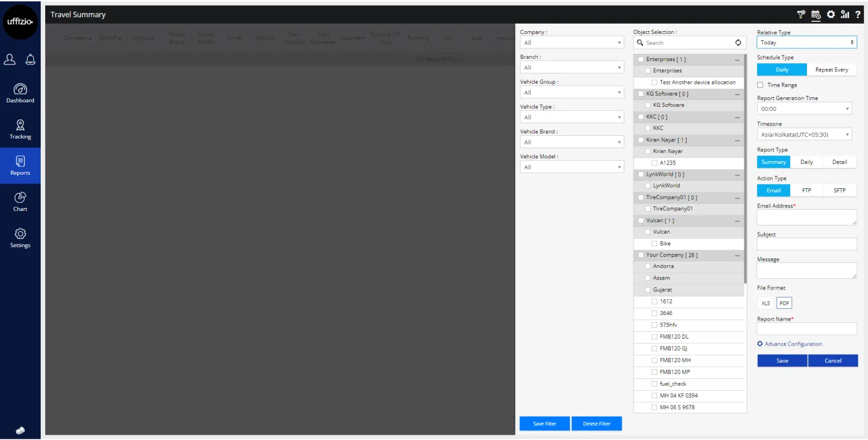Open the Vehicle Group dropdown
The image size is (868, 440).
[572, 92]
